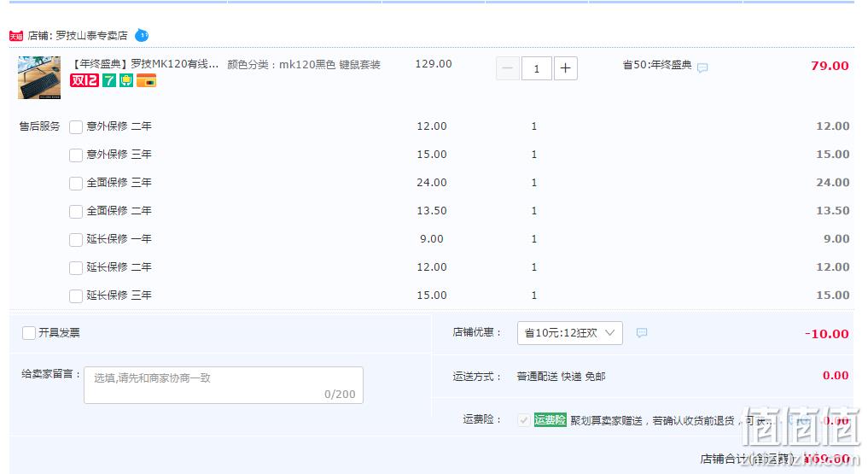Click the 9.00 price of 延长保修 一年

click(432, 238)
